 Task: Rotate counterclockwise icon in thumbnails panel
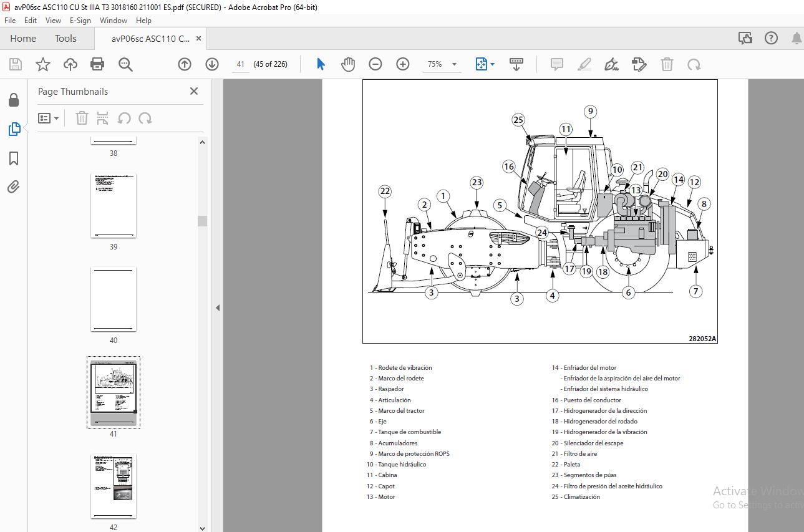[124, 118]
